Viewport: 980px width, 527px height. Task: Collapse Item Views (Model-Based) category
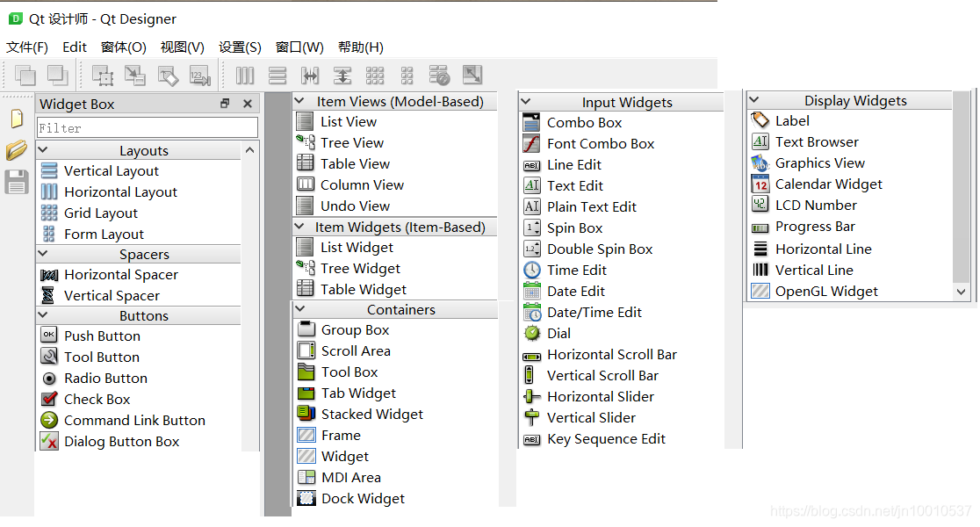click(299, 101)
